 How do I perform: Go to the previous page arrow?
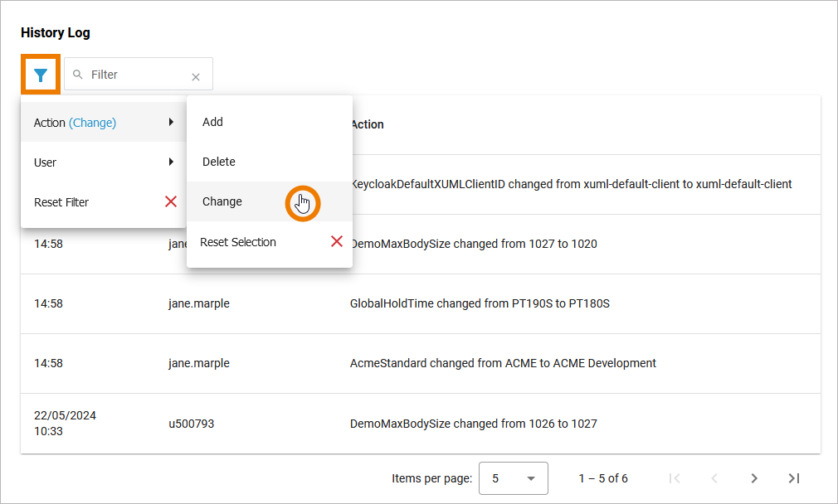pyautogui.click(x=714, y=478)
